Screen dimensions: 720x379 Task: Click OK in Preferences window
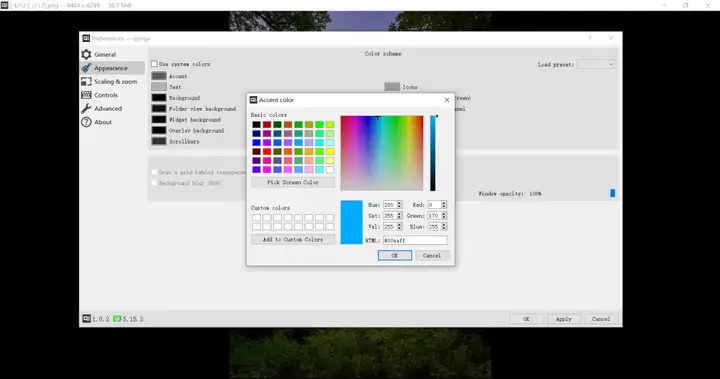coord(526,319)
